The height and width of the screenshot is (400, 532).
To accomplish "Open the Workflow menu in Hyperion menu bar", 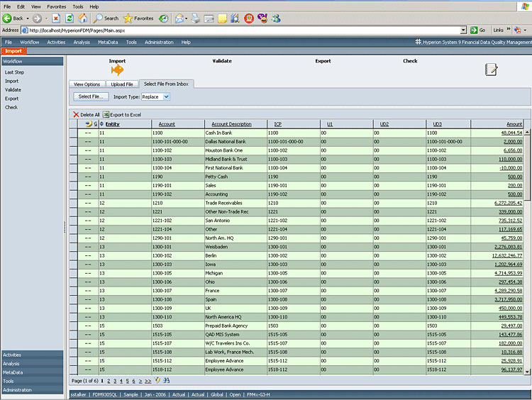I will [x=30, y=42].
